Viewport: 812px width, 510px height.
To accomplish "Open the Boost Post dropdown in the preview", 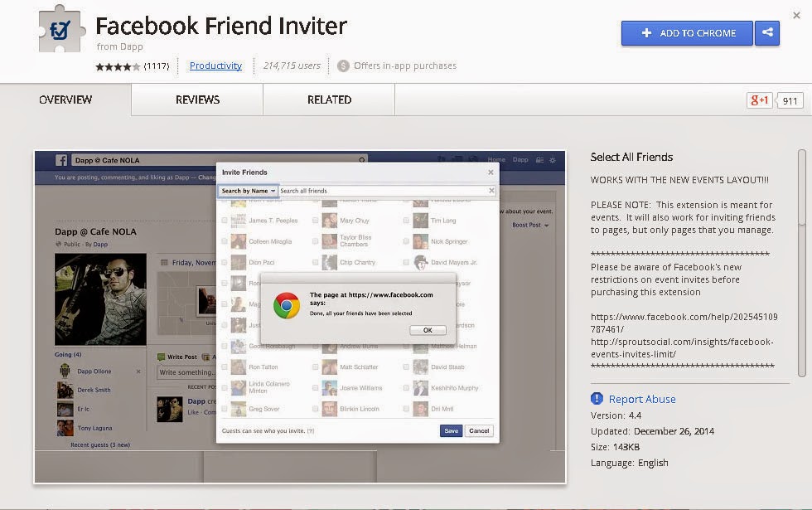I will point(530,225).
